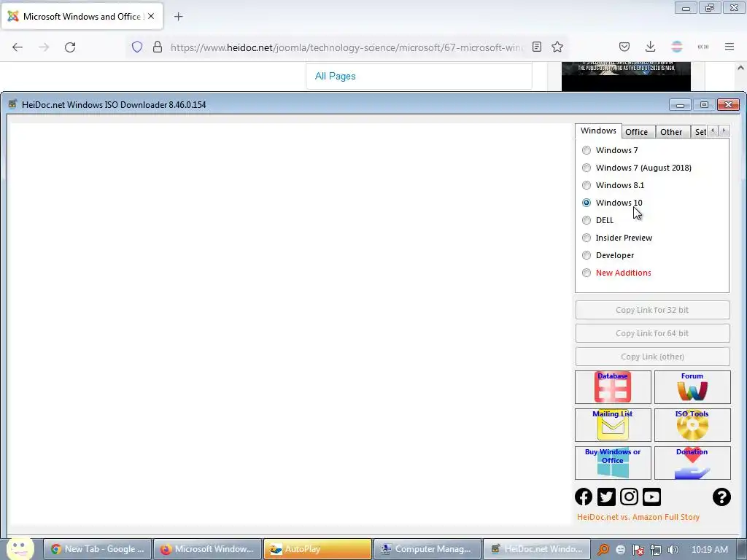The height and width of the screenshot is (560, 747).
Task: Select the Windows 8.1 radio button
Action: 587,185
